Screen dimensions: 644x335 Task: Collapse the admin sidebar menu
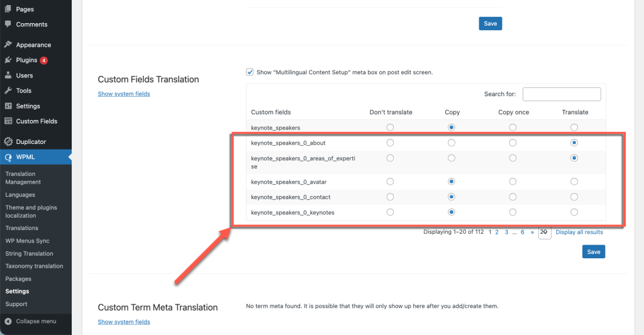[x=36, y=321]
